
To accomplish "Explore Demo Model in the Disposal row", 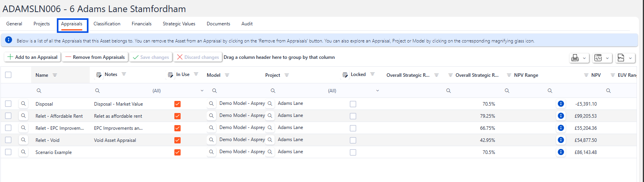I will 211,104.
